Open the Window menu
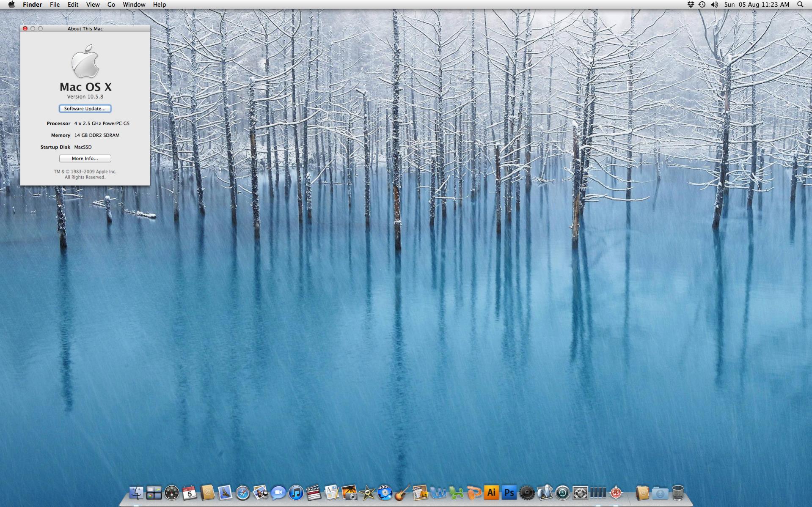The width and height of the screenshot is (812, 507). (134, 4)
